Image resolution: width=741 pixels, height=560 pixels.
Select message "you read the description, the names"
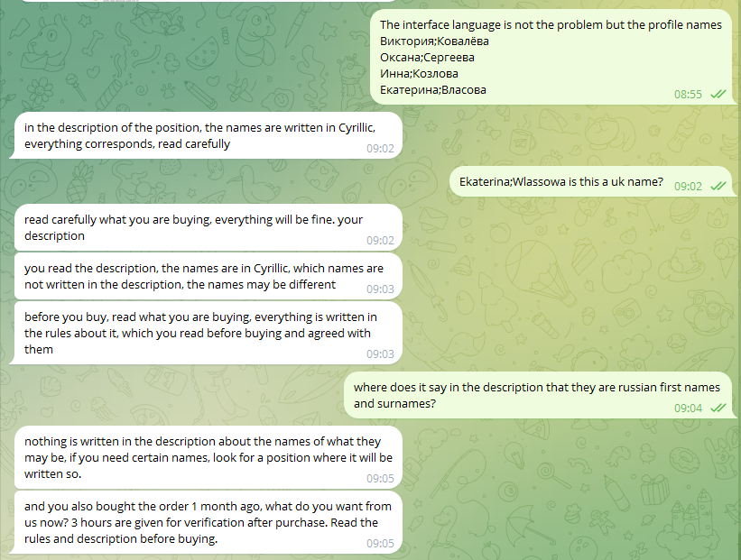pos(204,269)
